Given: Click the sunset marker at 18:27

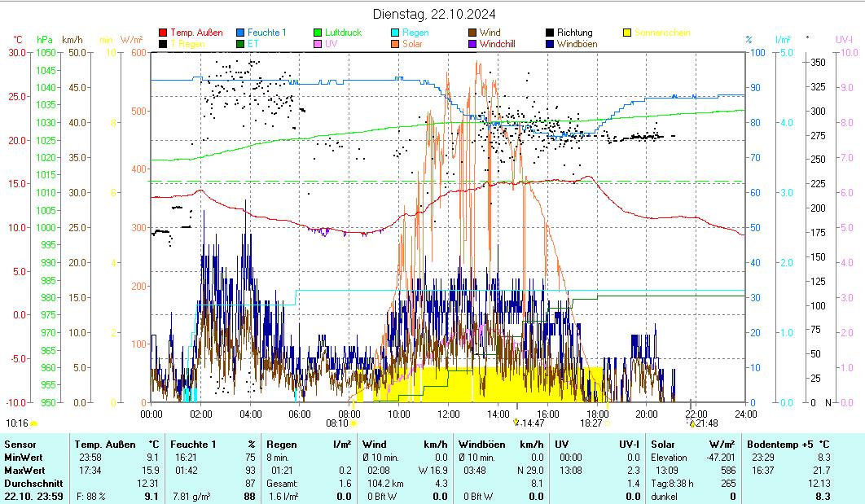Looking at the screenshot, I should (606, 423).
